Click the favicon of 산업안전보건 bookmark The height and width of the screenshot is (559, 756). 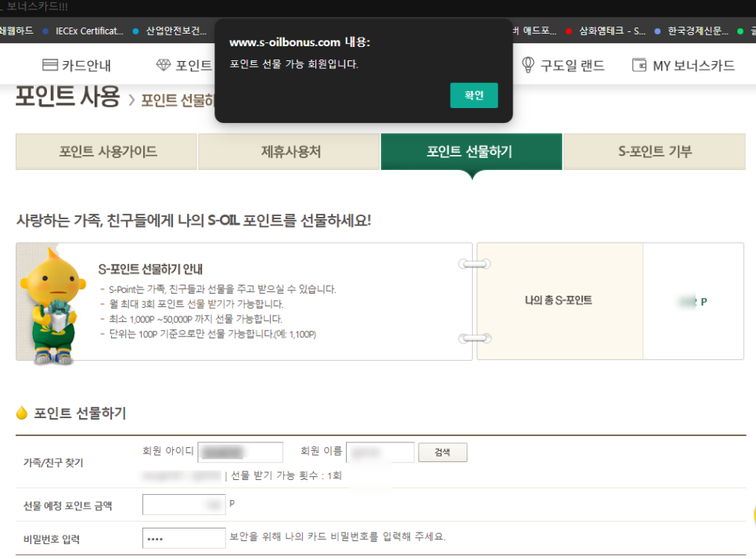(x=136, y=31)
